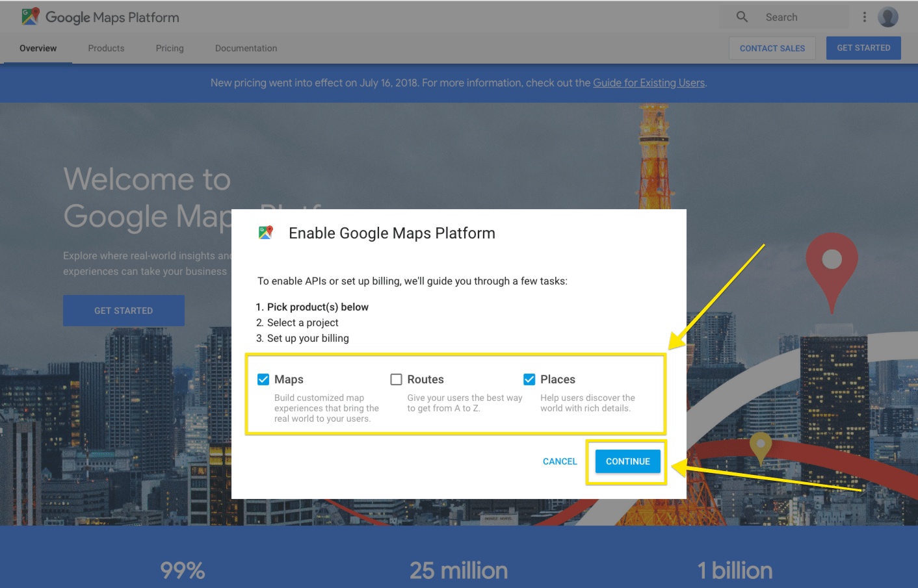
Task: Click the 'Select a project' step text
Action: pyautogui.click(x=303, y=322)
